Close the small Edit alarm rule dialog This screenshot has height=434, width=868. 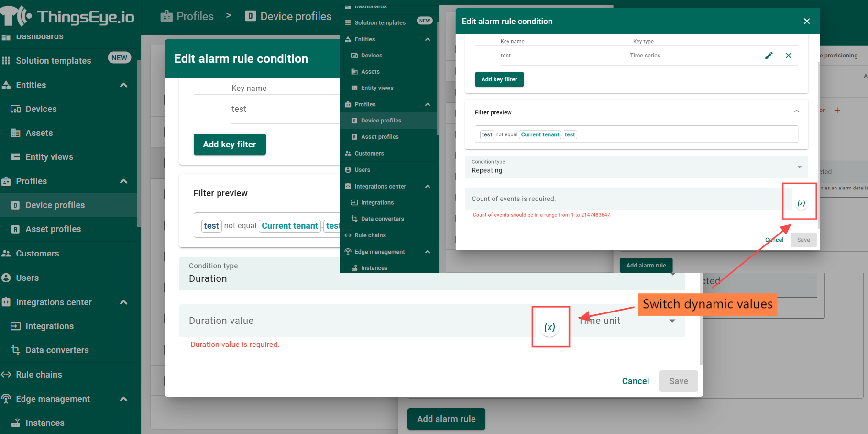tap(806, 21)
